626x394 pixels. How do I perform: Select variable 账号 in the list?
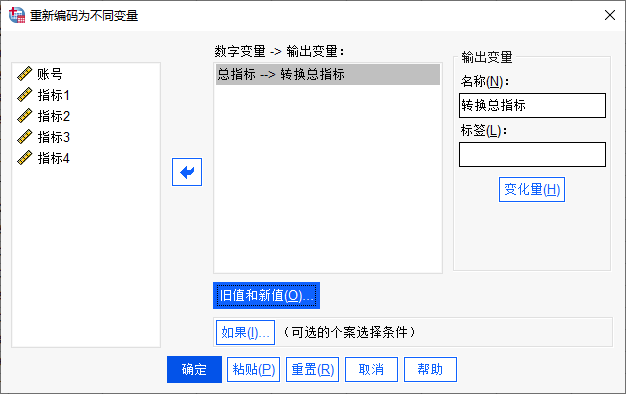tap(50, 74)
